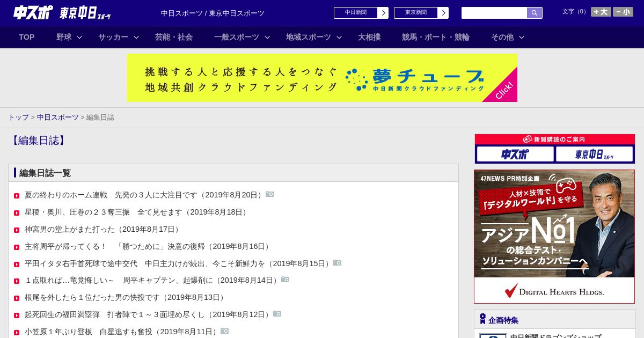Increase text size with 大 button

click(601, 12)
